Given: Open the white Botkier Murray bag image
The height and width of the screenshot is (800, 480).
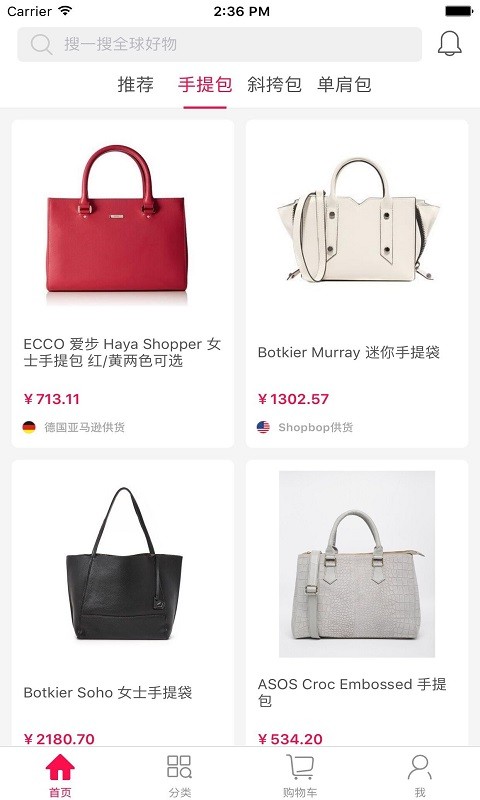Looking at the screenshot, I should 358,220.
